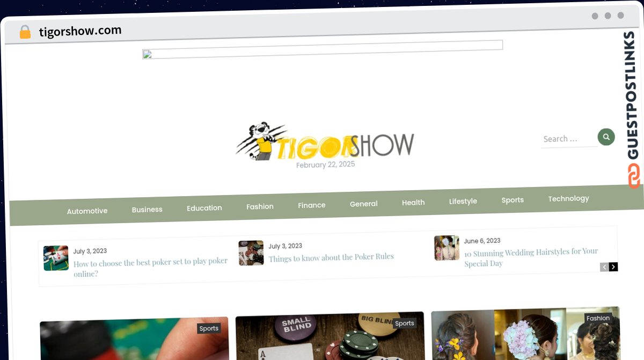Open the Sports menu item
The image size is (644, 360).
point(513,200)
